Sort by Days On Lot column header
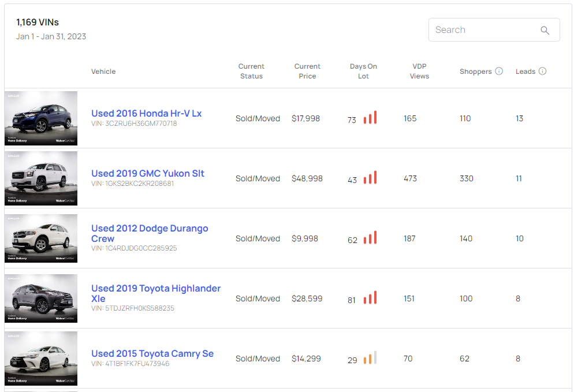 point(363,71)
